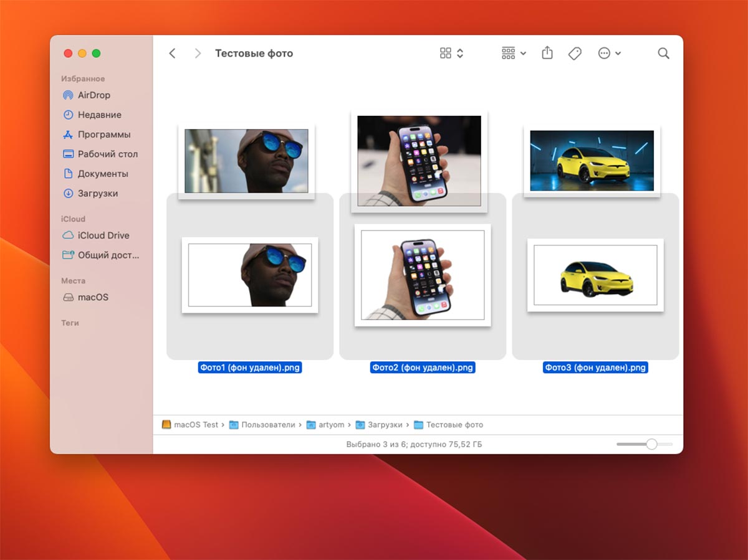This screenshot has height=560, width=748.
Task: Click the Теги section header
Action: (x=70, y=323)
